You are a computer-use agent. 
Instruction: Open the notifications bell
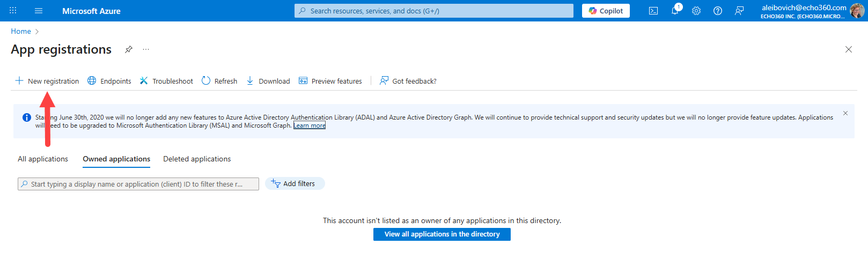tap(675, 11)
